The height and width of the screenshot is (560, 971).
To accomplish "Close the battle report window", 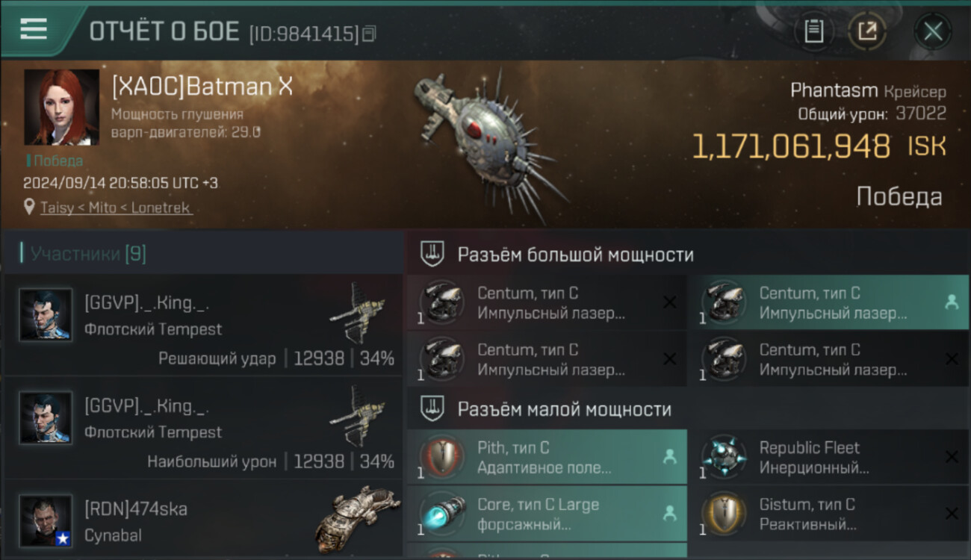I will point(932,31).
